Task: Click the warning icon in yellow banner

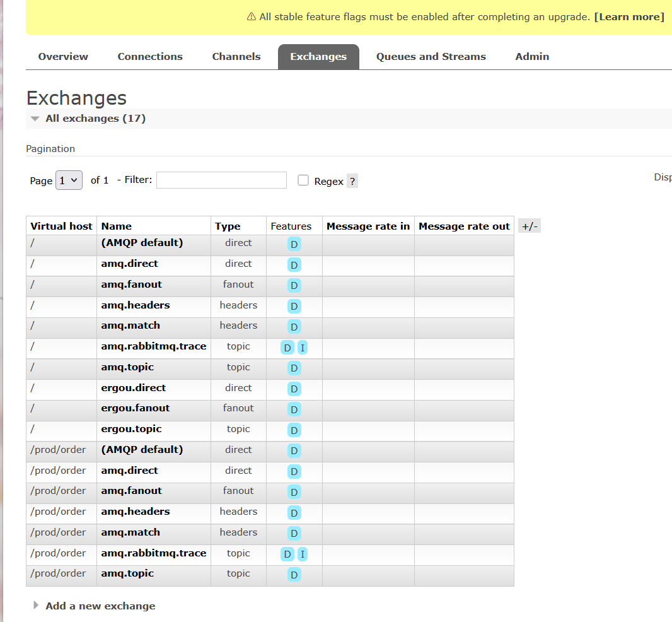Action: (x=251, y=17)
